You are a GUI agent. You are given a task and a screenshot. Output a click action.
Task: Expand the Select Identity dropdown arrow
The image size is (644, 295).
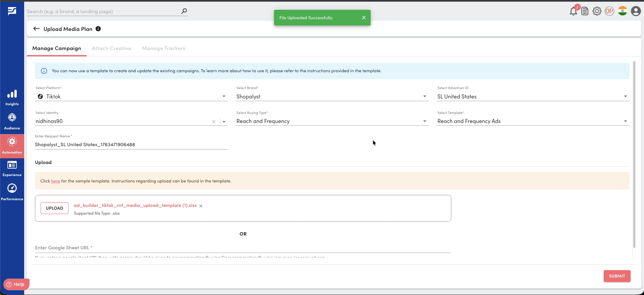224,122
